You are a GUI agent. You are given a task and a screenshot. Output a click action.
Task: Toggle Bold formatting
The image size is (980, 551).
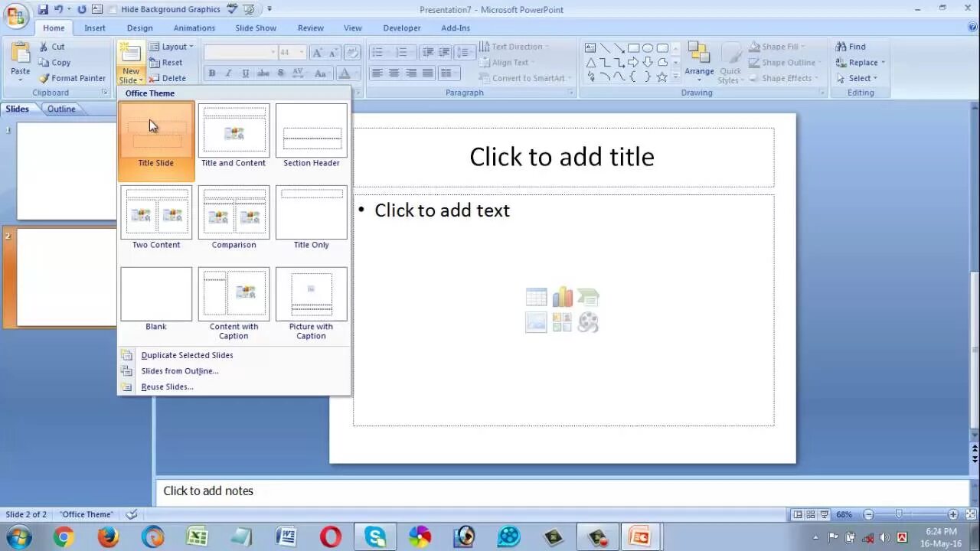212,73
